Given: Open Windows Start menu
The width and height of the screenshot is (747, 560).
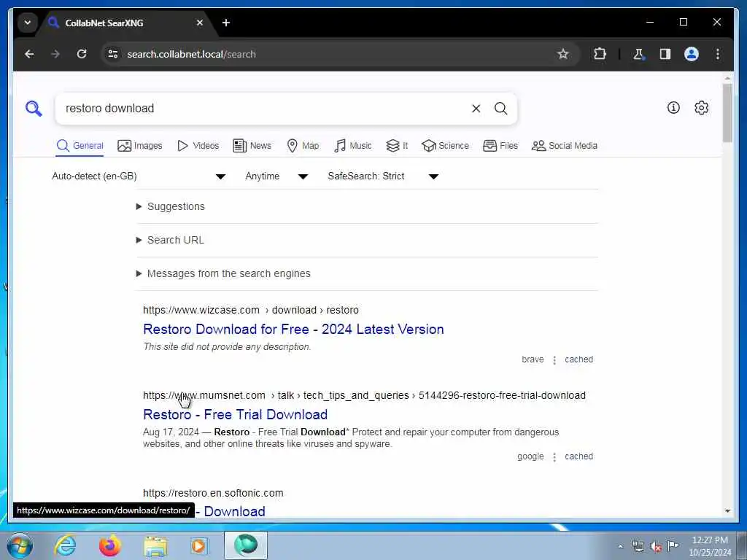Looking at the screenshot, I should (x=20, y=545).
